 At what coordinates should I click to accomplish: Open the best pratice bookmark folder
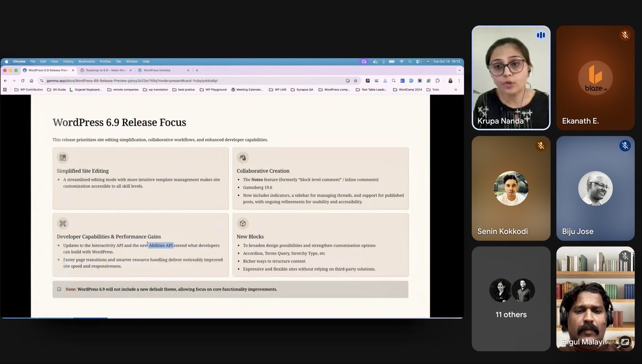click(184, 90)
